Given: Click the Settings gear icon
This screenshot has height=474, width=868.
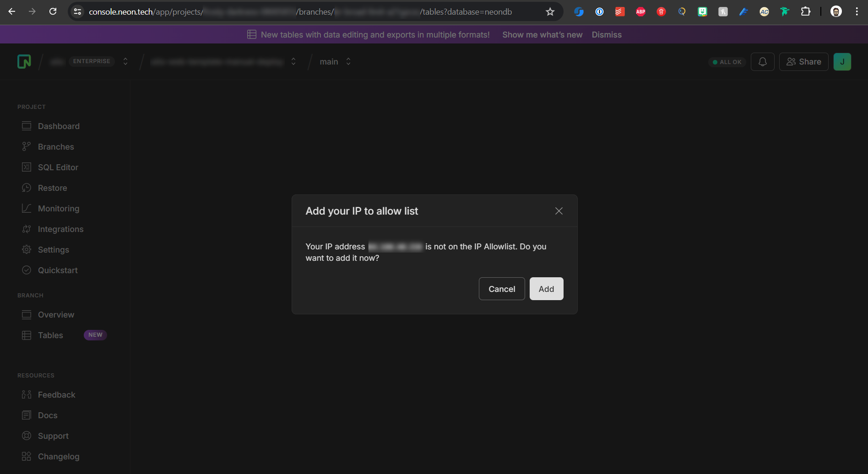Looking at the screenshot, I should 27,249.
